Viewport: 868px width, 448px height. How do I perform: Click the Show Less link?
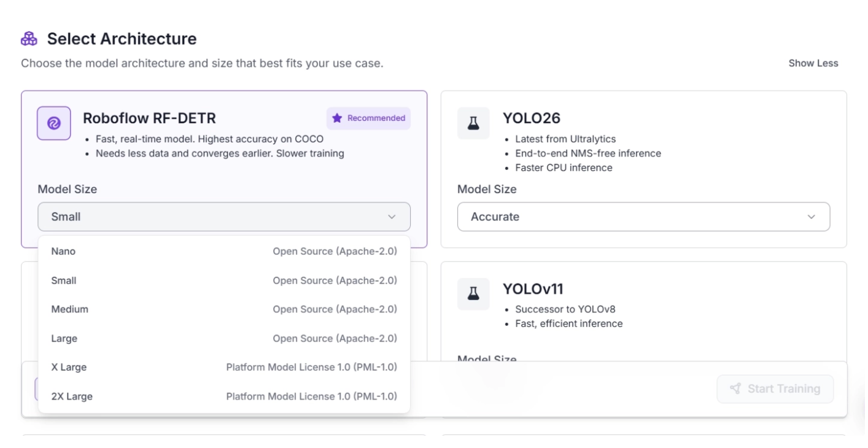[813, 63]
